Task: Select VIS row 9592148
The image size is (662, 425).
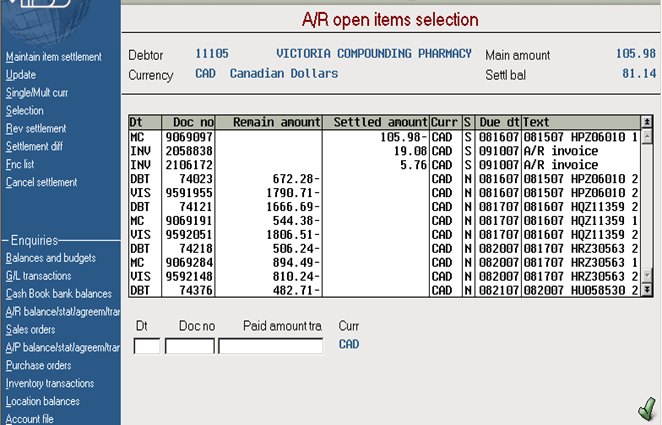Action: coord(385,276)
